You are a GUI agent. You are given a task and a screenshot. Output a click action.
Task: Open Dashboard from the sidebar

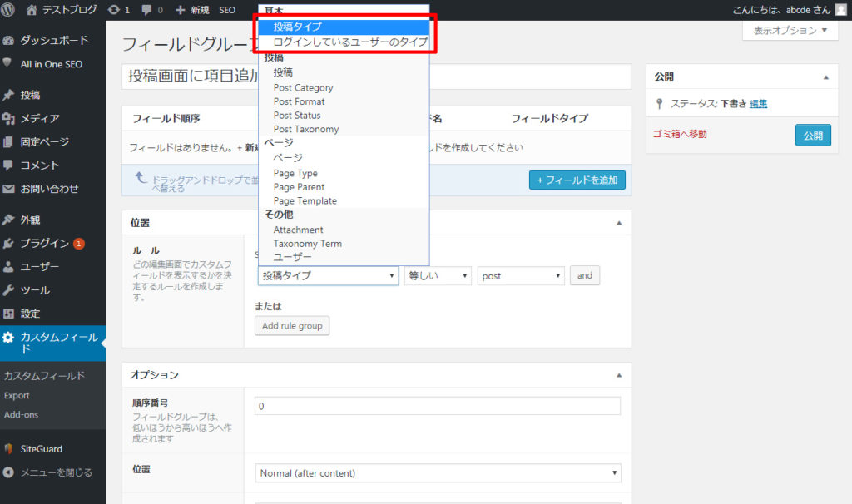pyautogui.click(x=53, y=40)
